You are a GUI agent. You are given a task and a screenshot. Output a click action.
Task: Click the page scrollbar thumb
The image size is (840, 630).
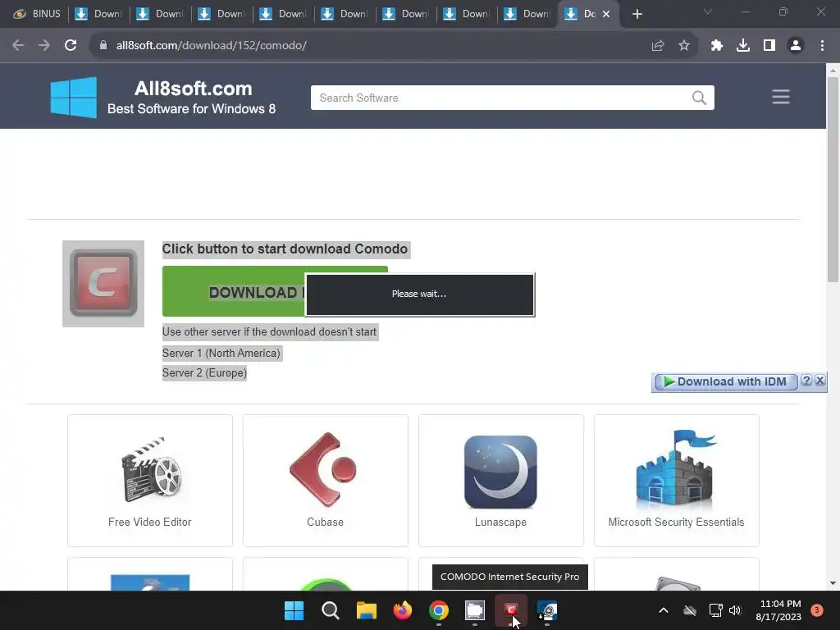point(833,180)
